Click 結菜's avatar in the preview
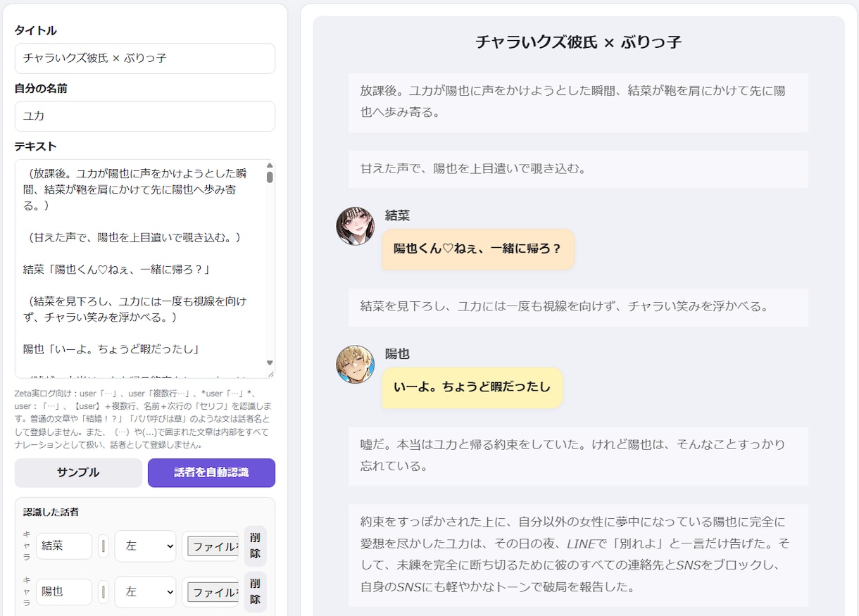The width and height of the screenshot is (859, 616). (356, 226)
